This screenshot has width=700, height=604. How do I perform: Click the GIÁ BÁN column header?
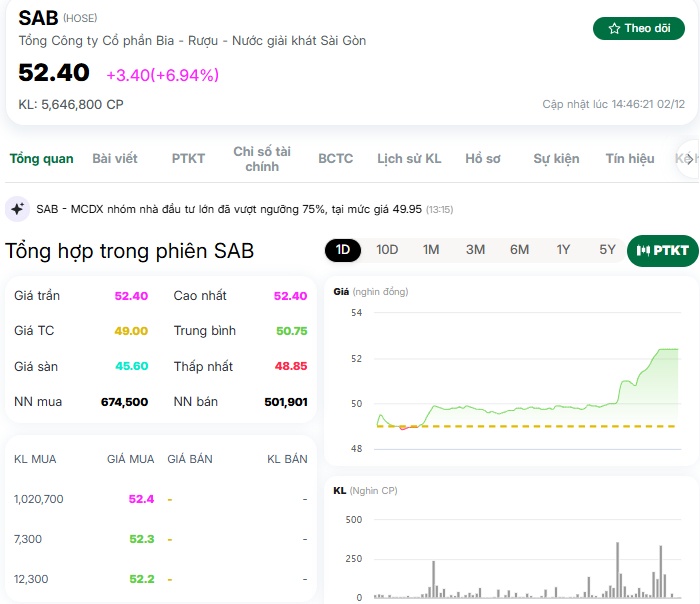click(190, 459)
